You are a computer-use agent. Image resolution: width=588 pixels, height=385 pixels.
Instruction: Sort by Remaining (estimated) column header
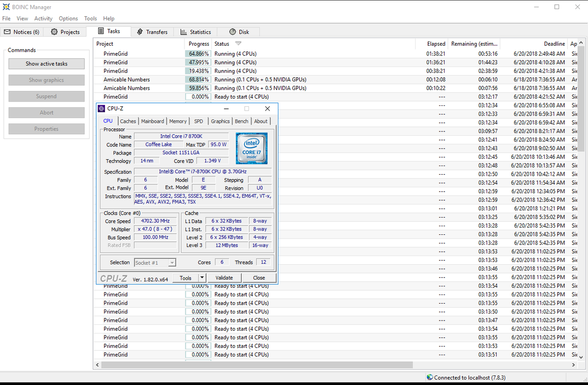[474, 44]
